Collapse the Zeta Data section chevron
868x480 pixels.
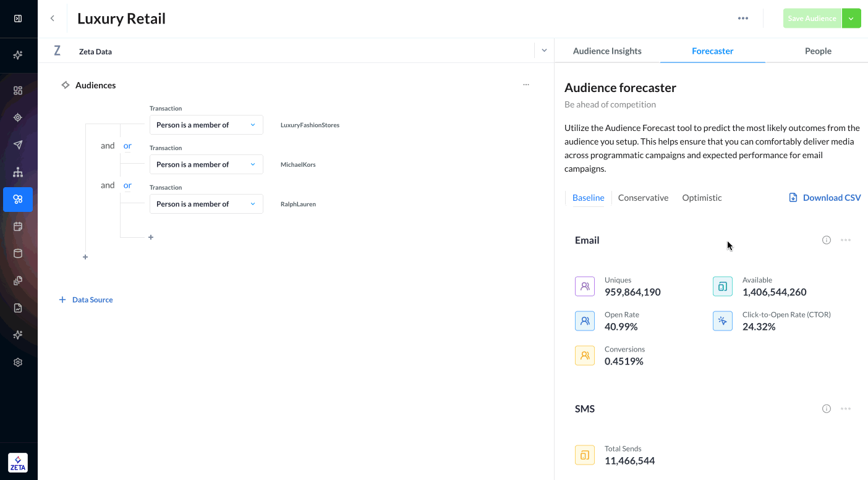coord(544,51)
